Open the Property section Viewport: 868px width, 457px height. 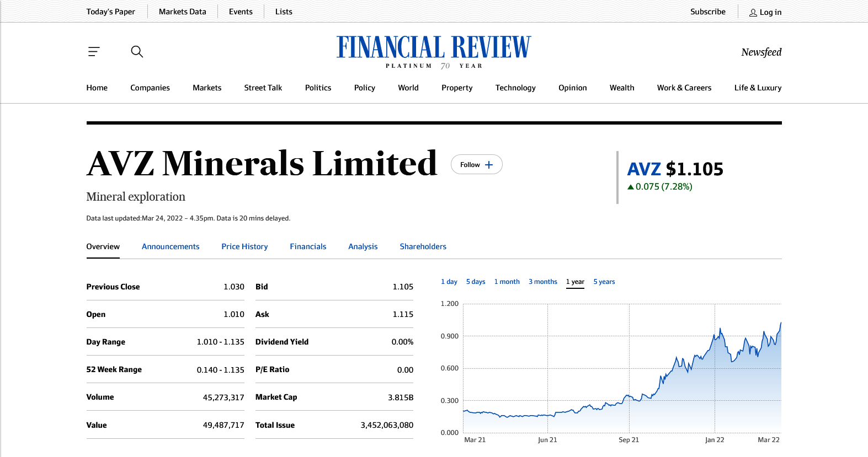click(x=457, y=88)
